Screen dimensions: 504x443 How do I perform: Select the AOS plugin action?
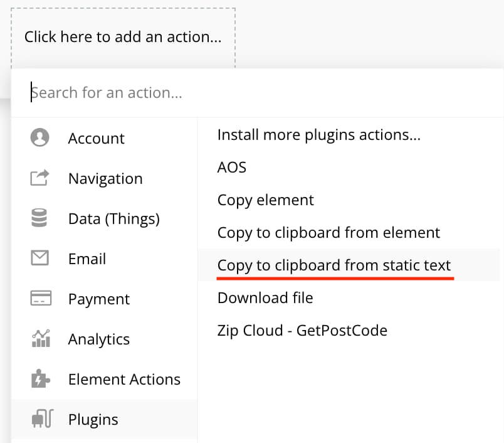tap(232, 168)
